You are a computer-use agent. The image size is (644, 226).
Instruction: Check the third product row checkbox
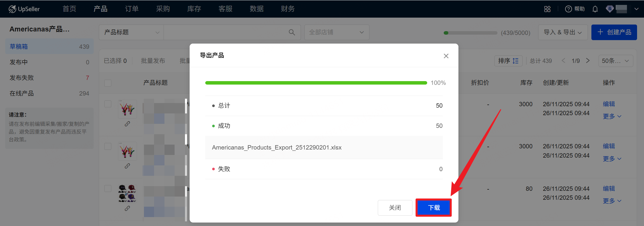click(108, 188)
